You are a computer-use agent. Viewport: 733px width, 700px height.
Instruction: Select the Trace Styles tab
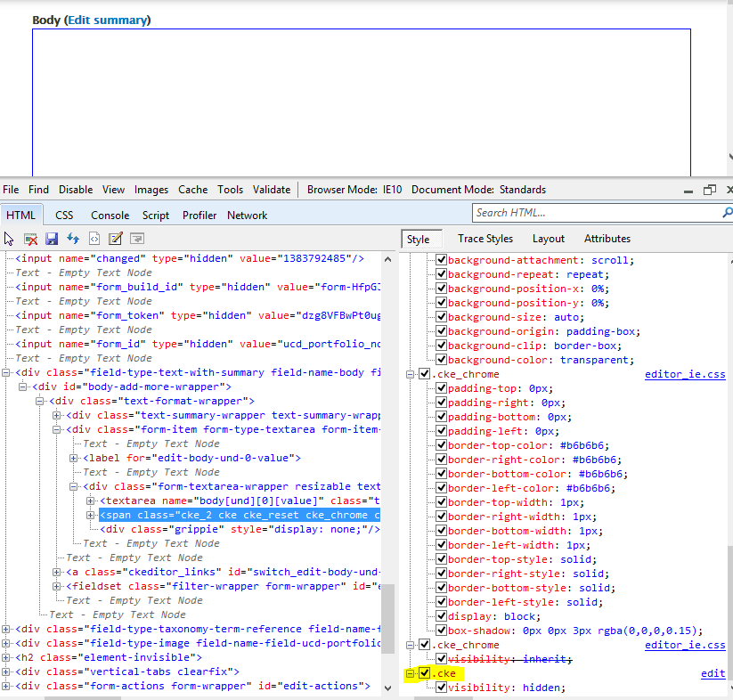[x=485, y=239]
